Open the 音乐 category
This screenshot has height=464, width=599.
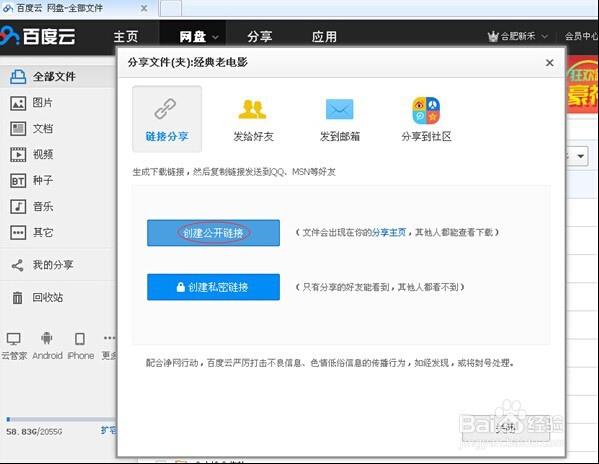click(42, 206)
